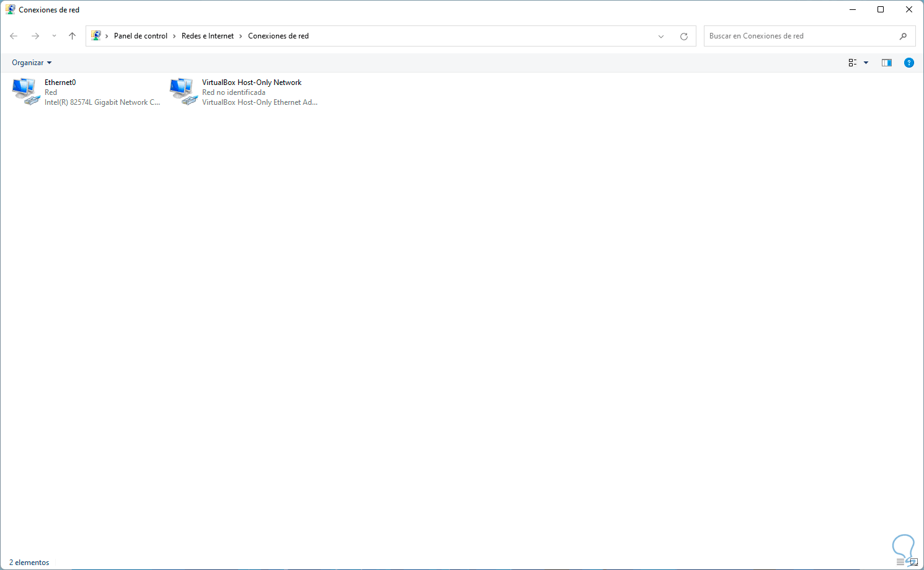Expand the address bar history dropdown

[x=661, y=36]
